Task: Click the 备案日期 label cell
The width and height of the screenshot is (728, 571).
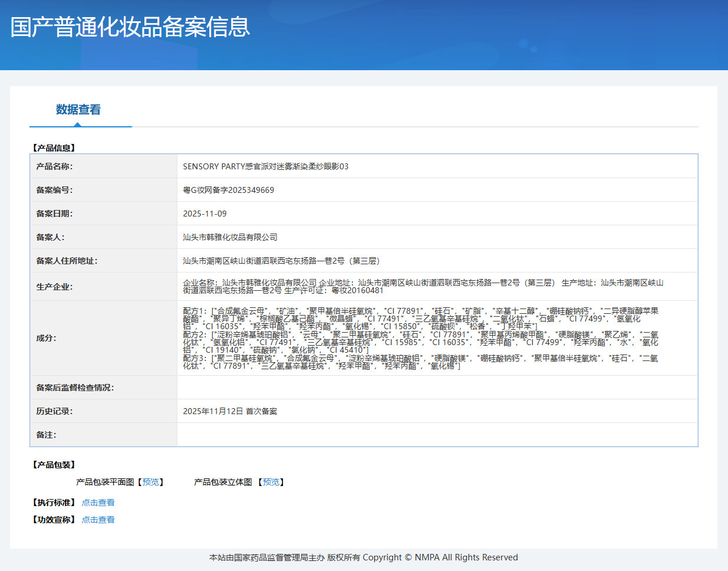Action: [x=104, y=214]
